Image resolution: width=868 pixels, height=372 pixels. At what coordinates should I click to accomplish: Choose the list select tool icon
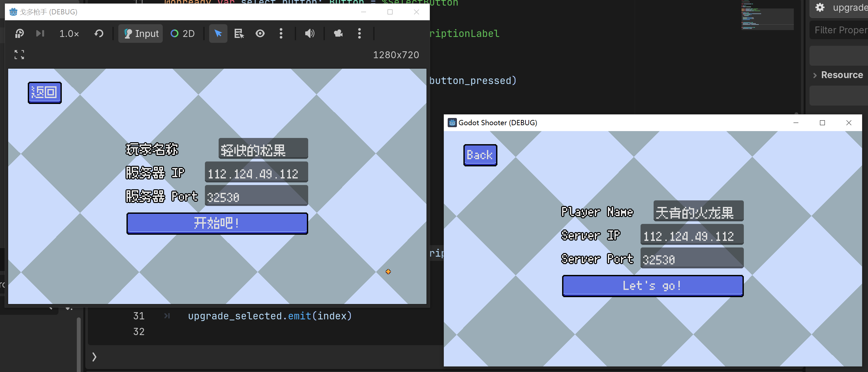pyautogui.click(x=239, y=33)
